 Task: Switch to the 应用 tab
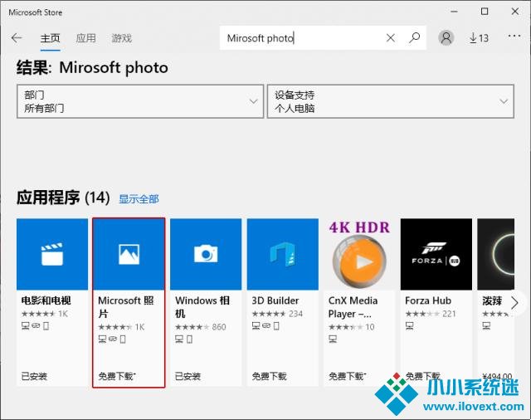(85, 38)
